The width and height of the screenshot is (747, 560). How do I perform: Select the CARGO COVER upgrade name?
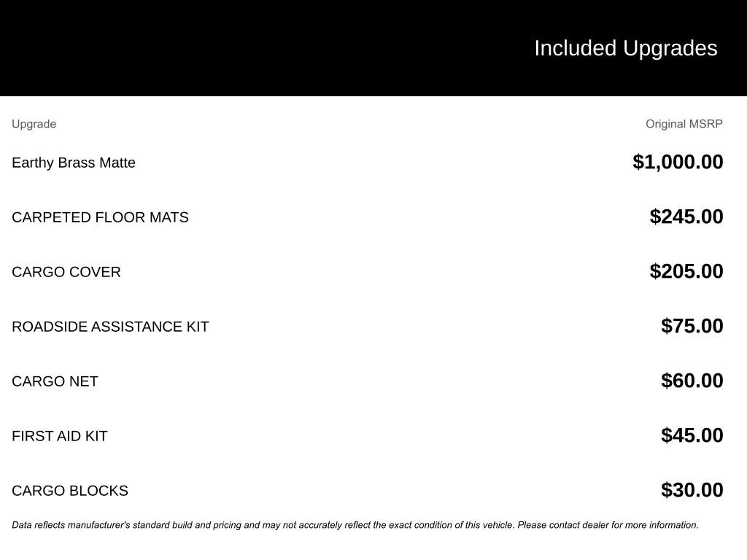point(66,272)
